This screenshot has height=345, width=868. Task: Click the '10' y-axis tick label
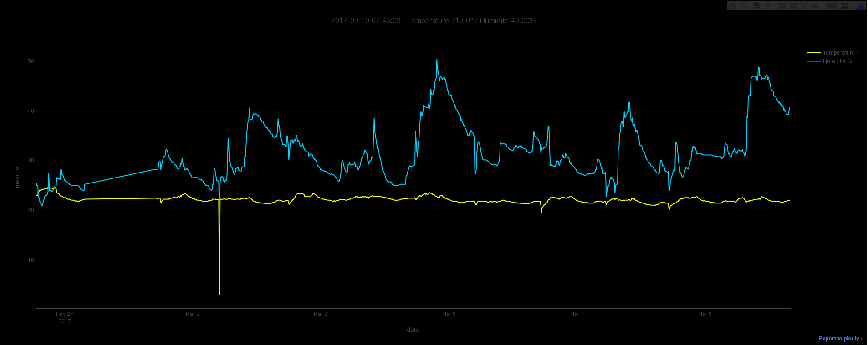point(31,260)
